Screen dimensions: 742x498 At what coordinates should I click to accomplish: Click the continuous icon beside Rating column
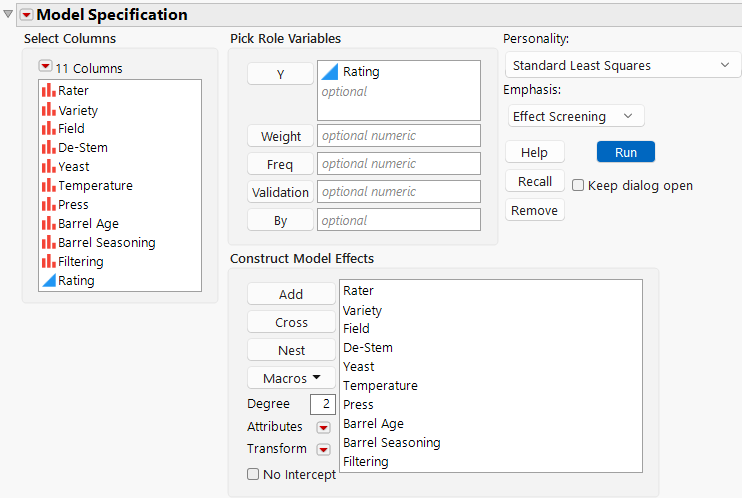pos(48,281)
